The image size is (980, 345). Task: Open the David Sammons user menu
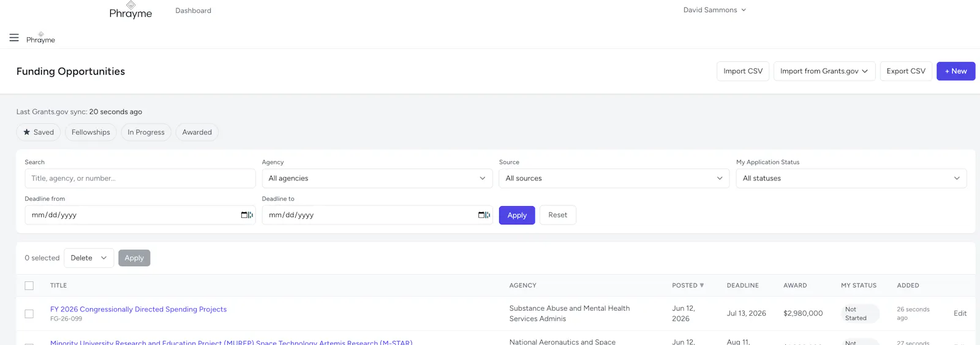click(x=715, y=10)
